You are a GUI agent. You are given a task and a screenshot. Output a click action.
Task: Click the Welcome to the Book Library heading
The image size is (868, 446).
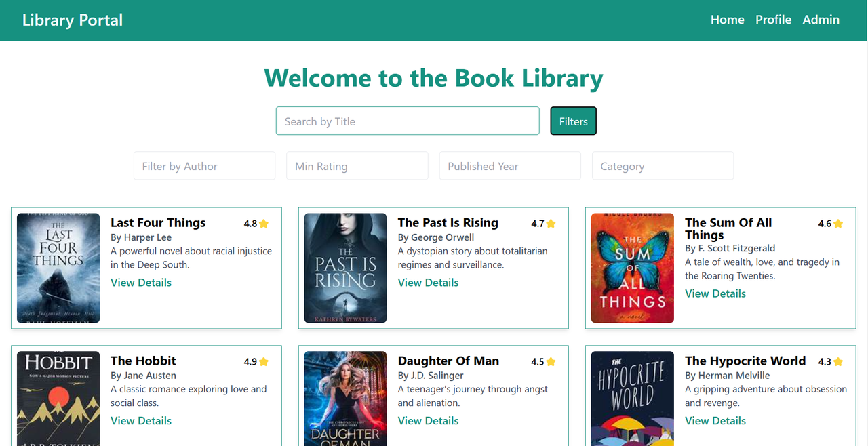tap(434, 78)
